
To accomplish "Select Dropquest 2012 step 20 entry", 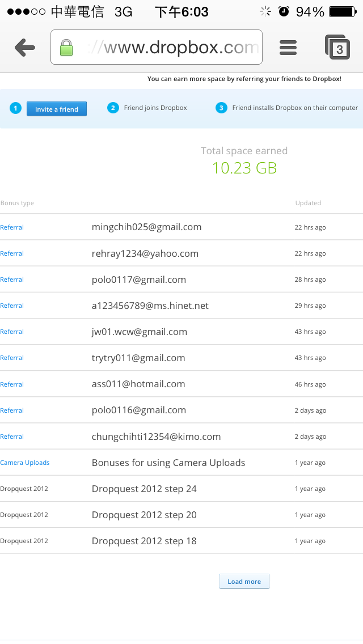I will pos(144,515).
